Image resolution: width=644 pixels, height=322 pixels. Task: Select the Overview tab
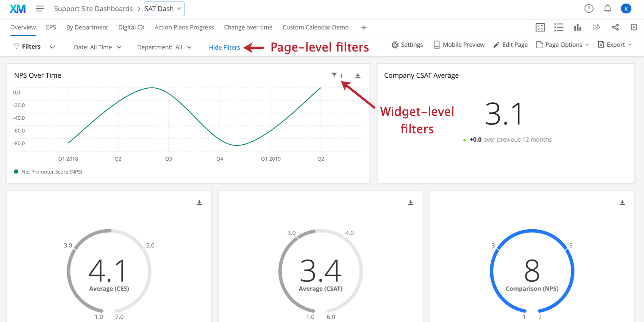pyautogui.click(x=23, y=27)
